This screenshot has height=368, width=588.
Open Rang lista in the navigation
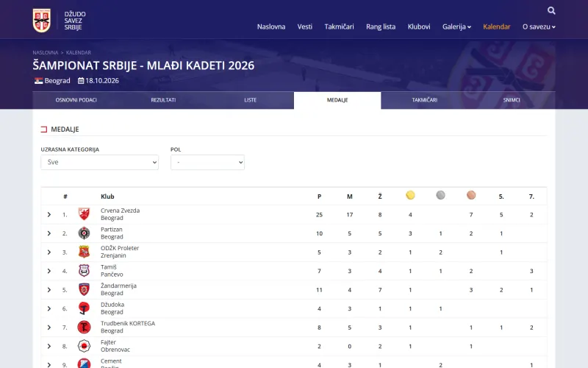[381, 26]
